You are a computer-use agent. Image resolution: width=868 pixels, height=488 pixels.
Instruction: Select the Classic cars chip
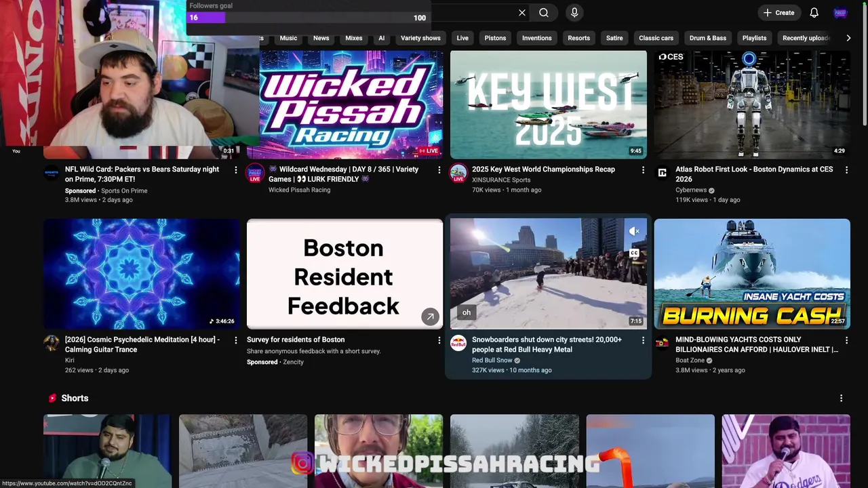pos(656,38)
